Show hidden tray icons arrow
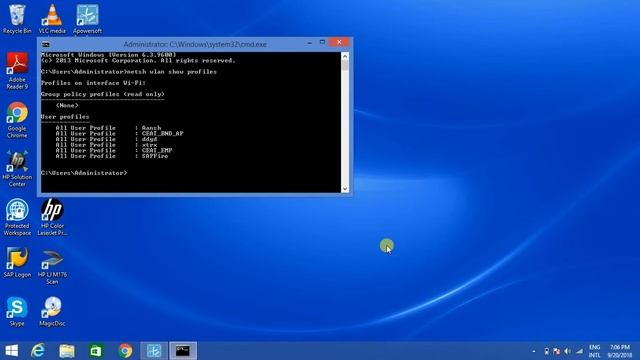This screenshot has width=640, height=360. pos(533,351)
